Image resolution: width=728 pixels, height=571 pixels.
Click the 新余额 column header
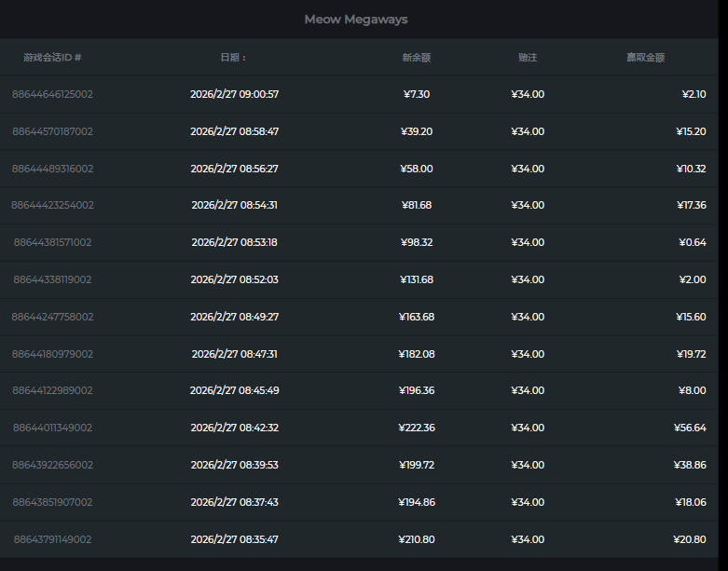[416, 58]
